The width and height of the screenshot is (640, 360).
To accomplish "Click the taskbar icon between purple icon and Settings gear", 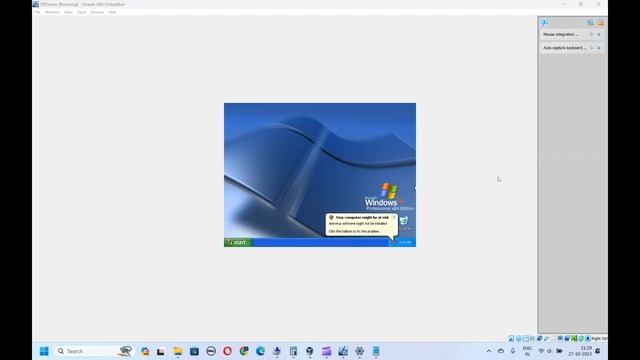I will [343, 351].
